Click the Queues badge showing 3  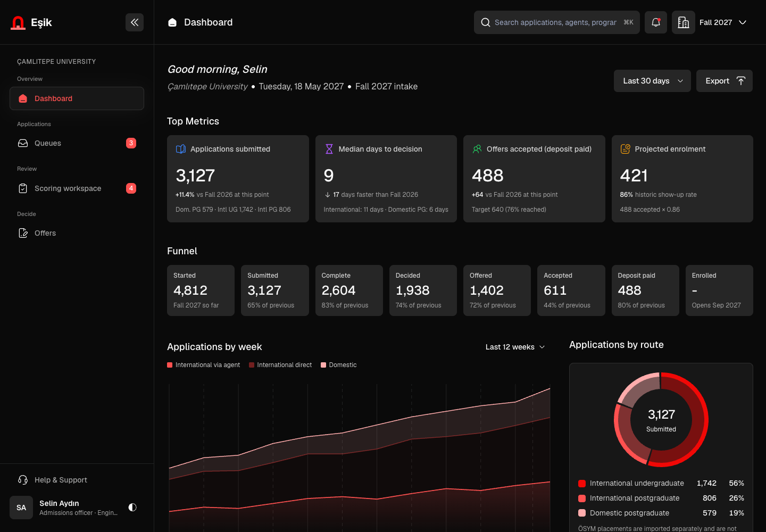point(131,143)
